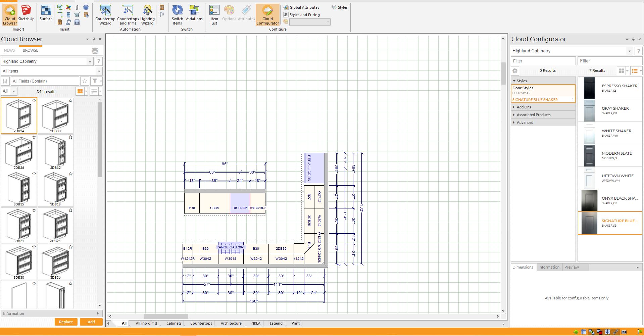Expand the Add Ons section
Screen dimensions: 644x336
point(543,107)
